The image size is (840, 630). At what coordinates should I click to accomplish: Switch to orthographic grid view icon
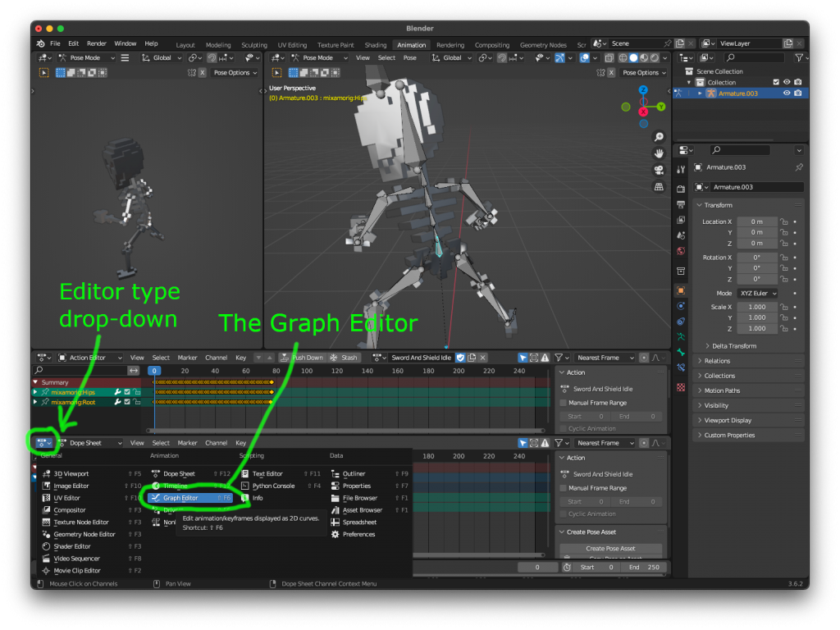pyautogui.click(x=659, y=187)
